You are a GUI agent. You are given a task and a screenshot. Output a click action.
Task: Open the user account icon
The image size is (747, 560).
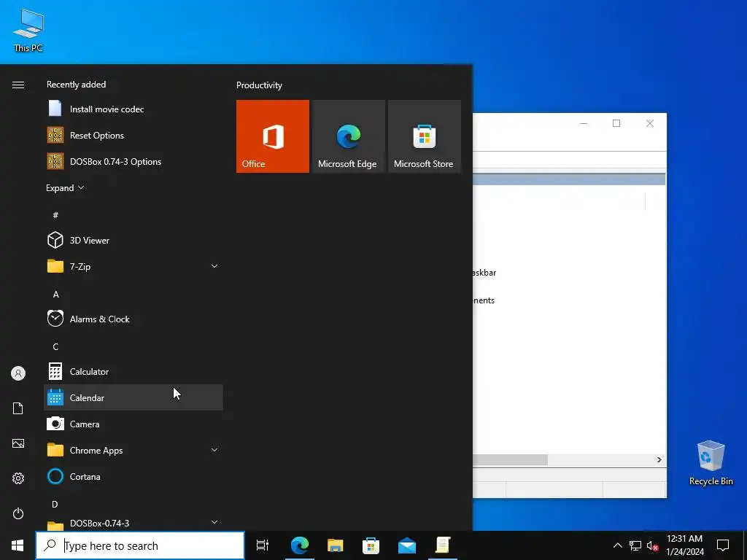coord(18,373)
